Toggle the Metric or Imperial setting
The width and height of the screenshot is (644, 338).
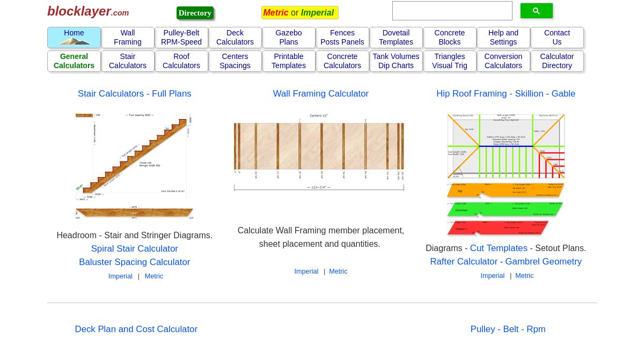point(299,12)
